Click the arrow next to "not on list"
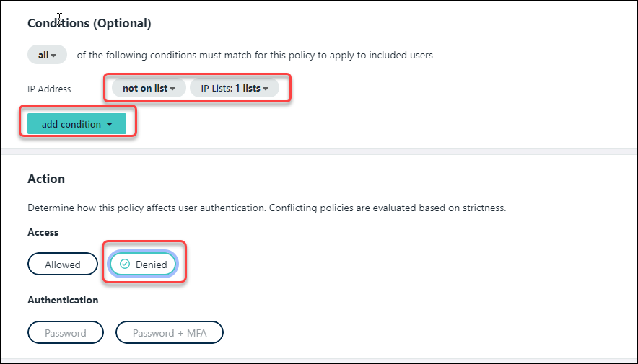638x364 pixels. (x=173, y=89)
